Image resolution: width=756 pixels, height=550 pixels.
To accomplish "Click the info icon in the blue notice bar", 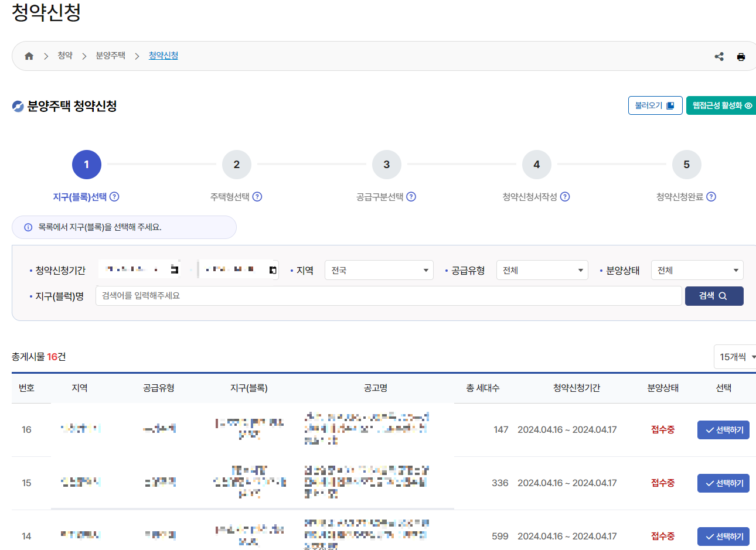I will (x=28, y=227).
